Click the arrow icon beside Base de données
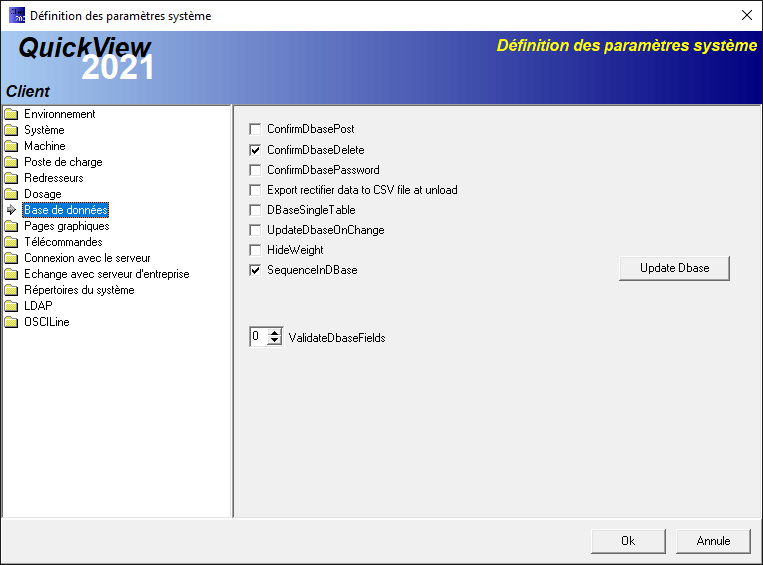Image resolution: width=763 pixels, height=565 pixels. (x=11, y=210)
